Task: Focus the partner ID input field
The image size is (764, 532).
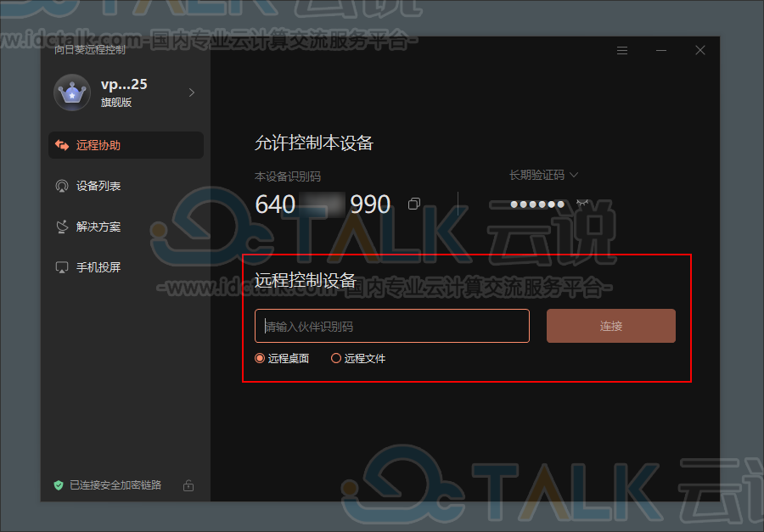Action: 391,326
